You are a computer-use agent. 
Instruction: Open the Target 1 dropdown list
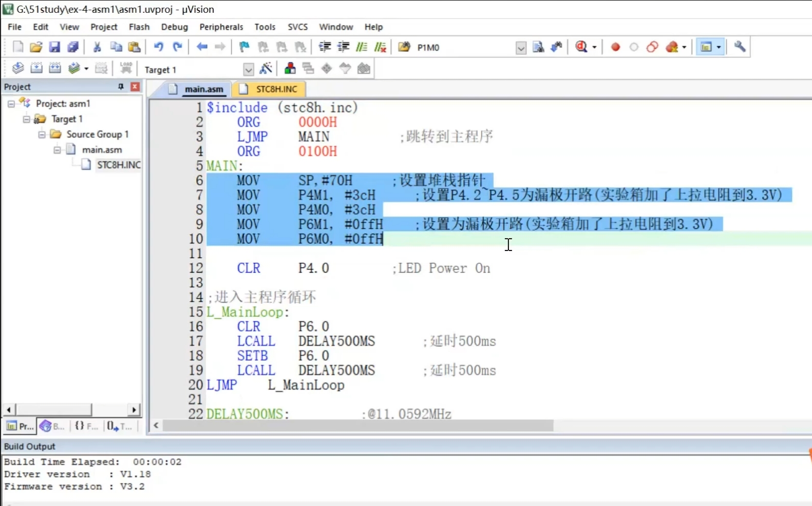coord(249,69)
